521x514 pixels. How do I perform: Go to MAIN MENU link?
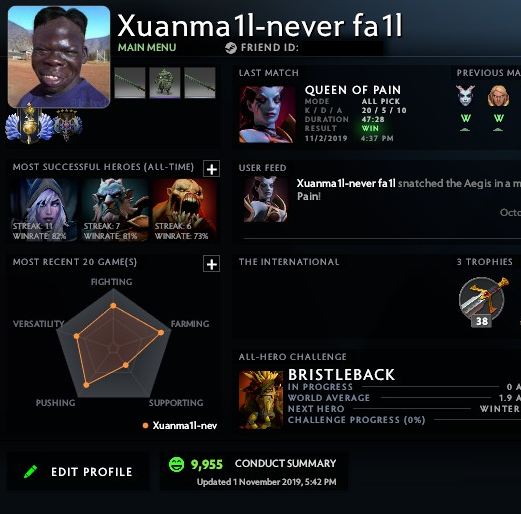[x=147, y=47]
